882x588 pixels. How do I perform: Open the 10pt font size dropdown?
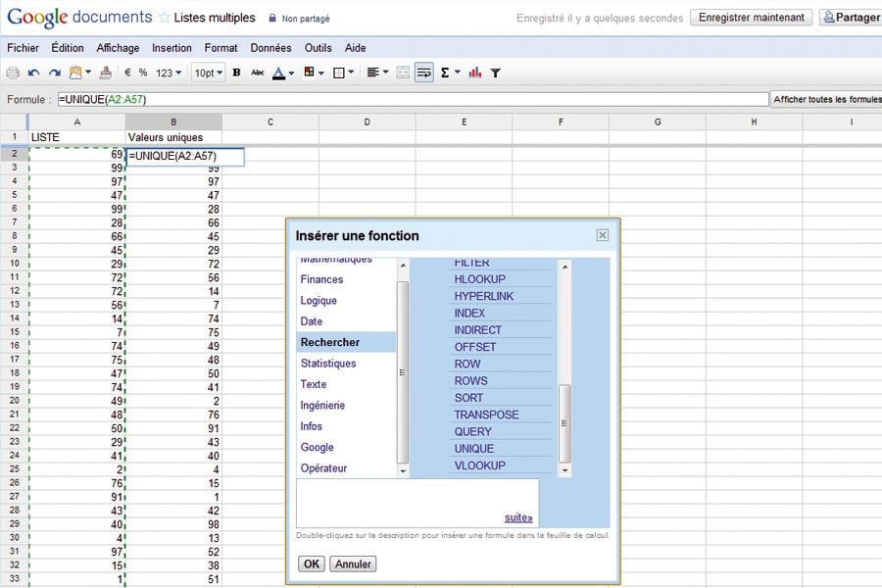208,73
